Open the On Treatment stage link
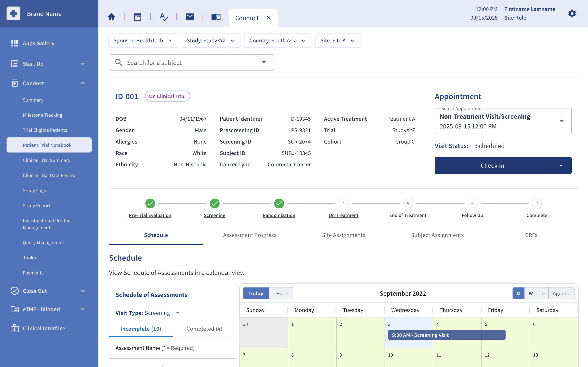Image resolution: width=588 pixels, height=367 pixels. pyautogui.click(x=343, y=215)
